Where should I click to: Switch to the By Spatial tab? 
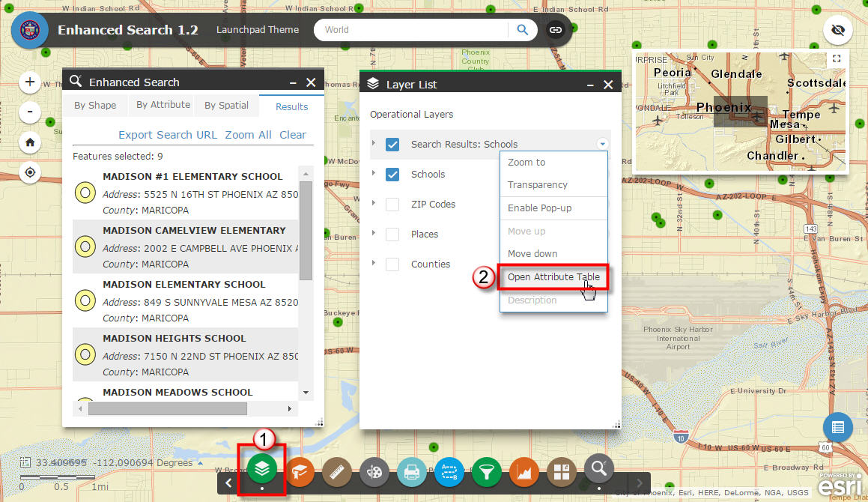point(226,106)
